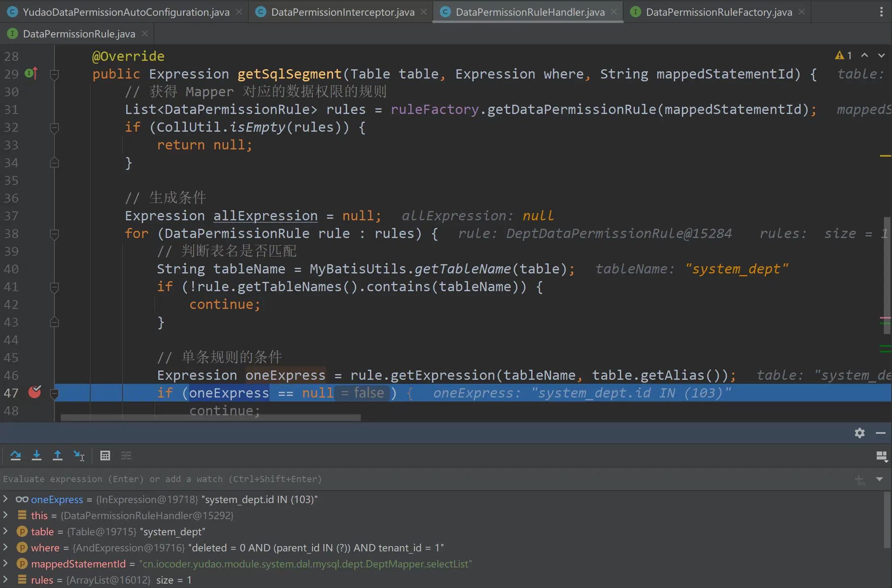Image resolution: width=892 pixels, height=588 pixels.
Task: Minimize the debug tool window
Action: pyautogui.click(x=881, y=433)
